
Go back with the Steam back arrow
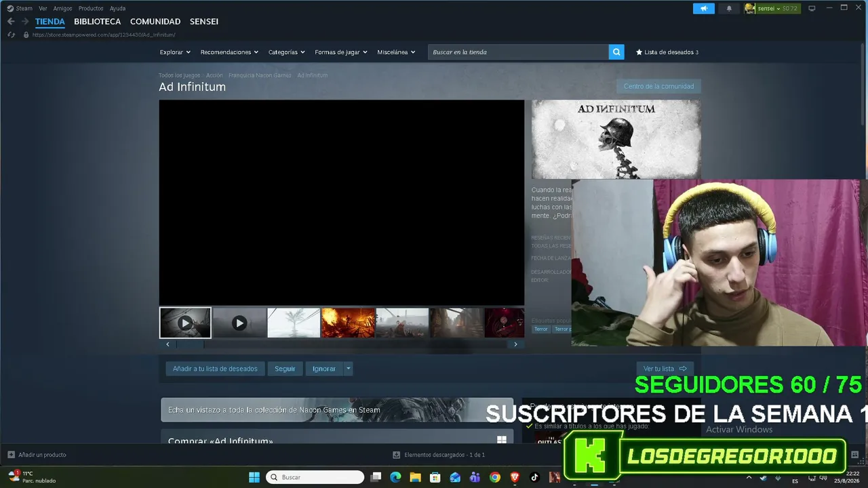[11, 22]
